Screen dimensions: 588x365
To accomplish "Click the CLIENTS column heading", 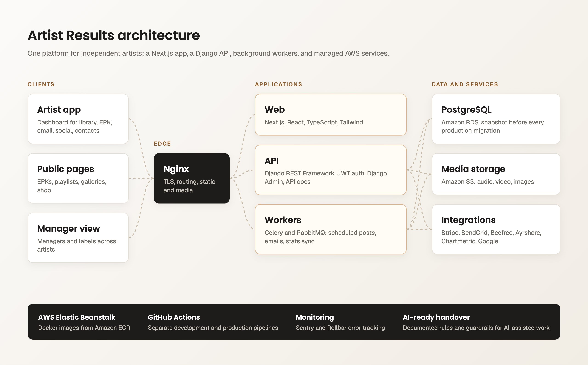I will 41,84.
